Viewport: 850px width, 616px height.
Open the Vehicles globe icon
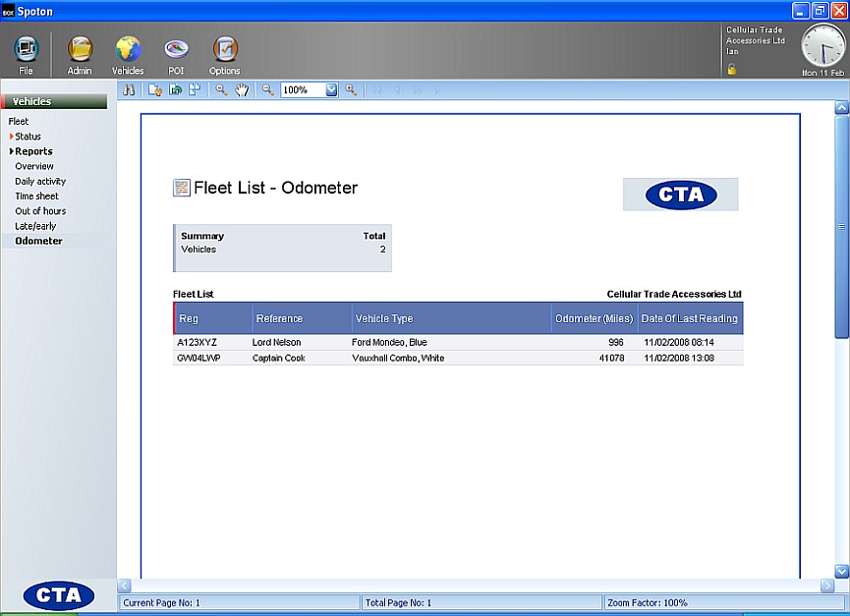point(128,50)
